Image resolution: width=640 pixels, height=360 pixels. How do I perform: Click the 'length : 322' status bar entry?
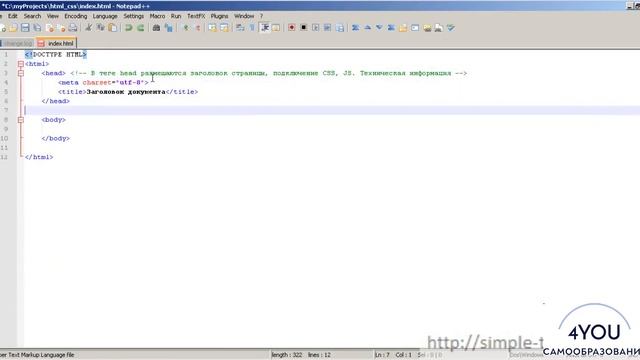[x=287, y=355]
